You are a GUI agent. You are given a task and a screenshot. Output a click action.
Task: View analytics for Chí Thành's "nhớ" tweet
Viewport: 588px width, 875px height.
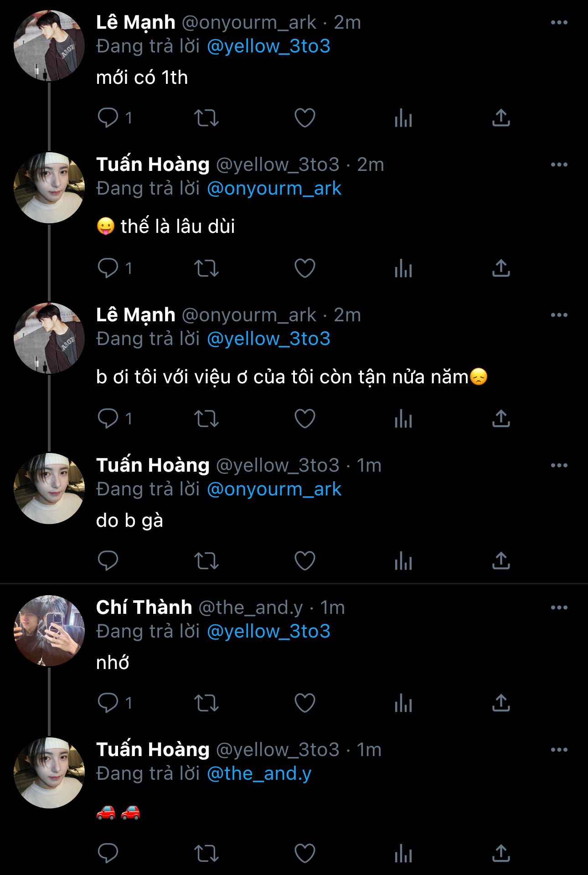pos(403,703)
